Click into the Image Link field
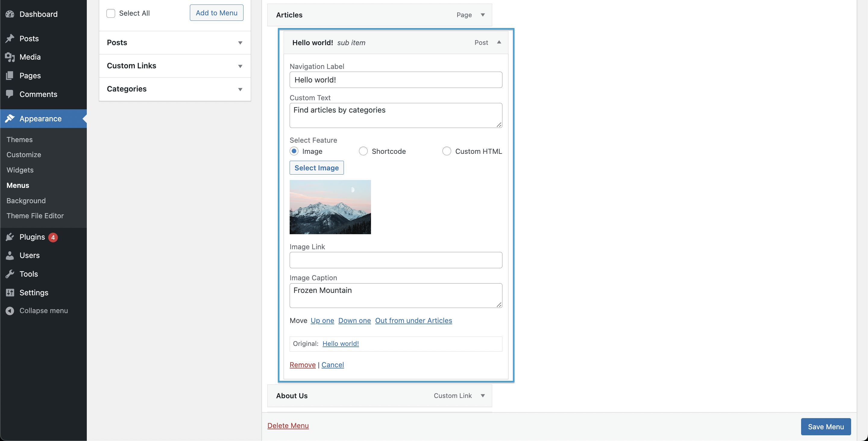 point(396,260)
